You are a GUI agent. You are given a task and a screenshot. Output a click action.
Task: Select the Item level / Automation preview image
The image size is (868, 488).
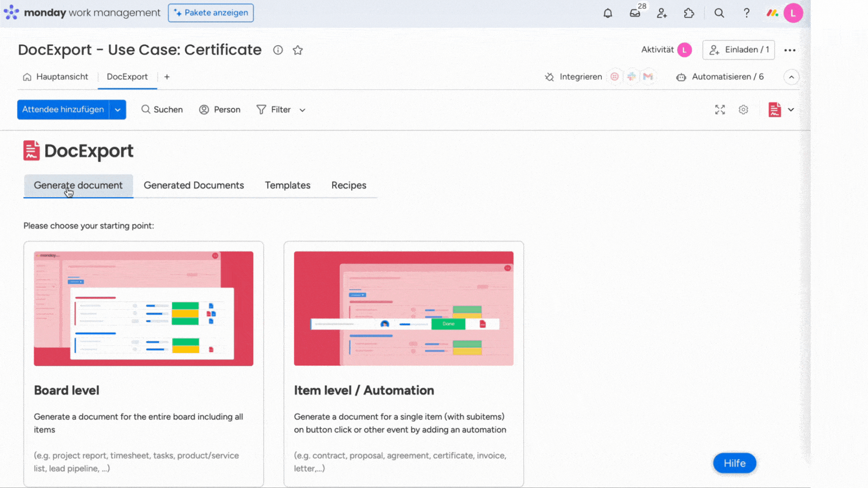[404, 309]
